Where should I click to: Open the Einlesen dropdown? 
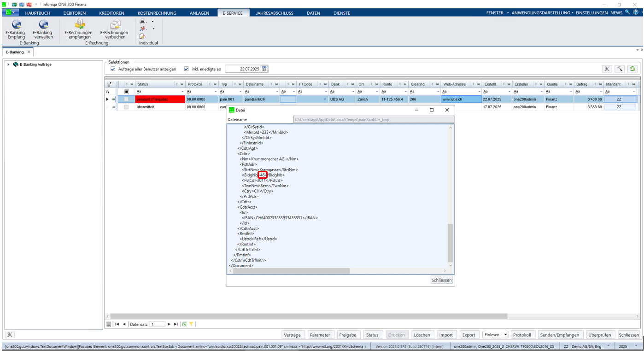[505, 335]
